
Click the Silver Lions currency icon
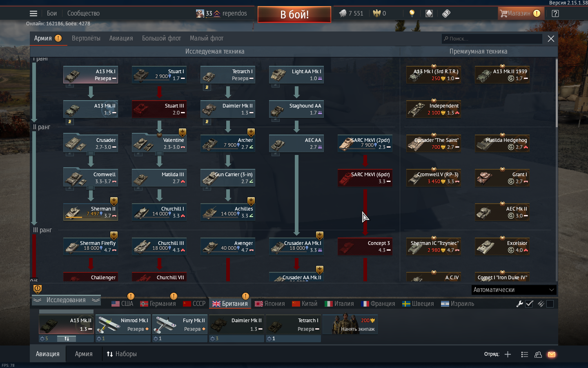pos(343,13)
